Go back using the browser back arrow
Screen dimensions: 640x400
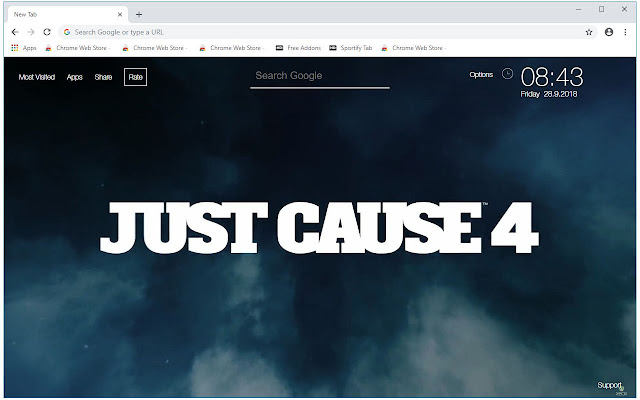click(15, 32)
